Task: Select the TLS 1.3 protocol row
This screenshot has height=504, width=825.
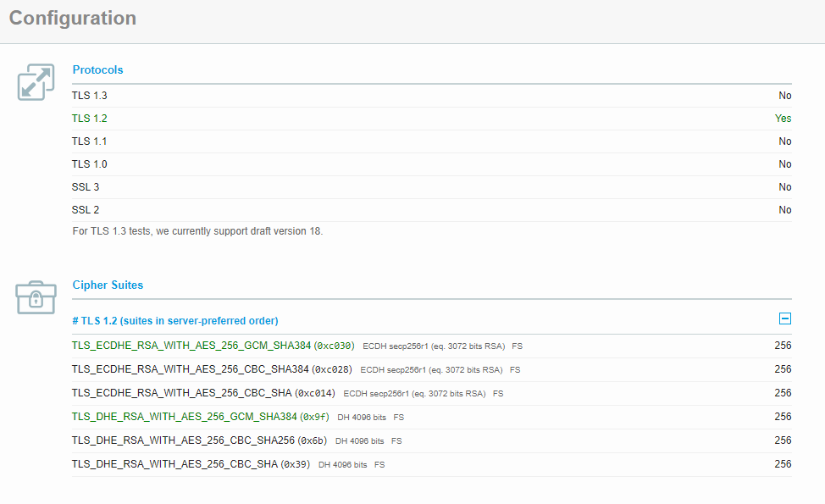Action: coord(90,96)
